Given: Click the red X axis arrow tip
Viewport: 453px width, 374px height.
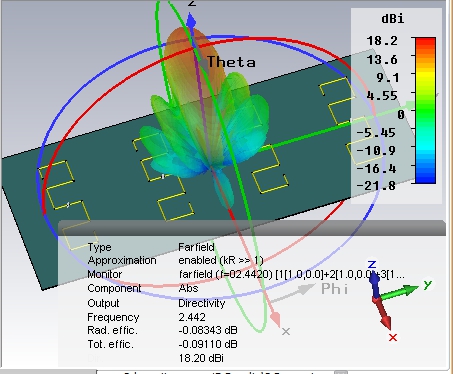Looking at the screenshot, I should pos(276,319).
